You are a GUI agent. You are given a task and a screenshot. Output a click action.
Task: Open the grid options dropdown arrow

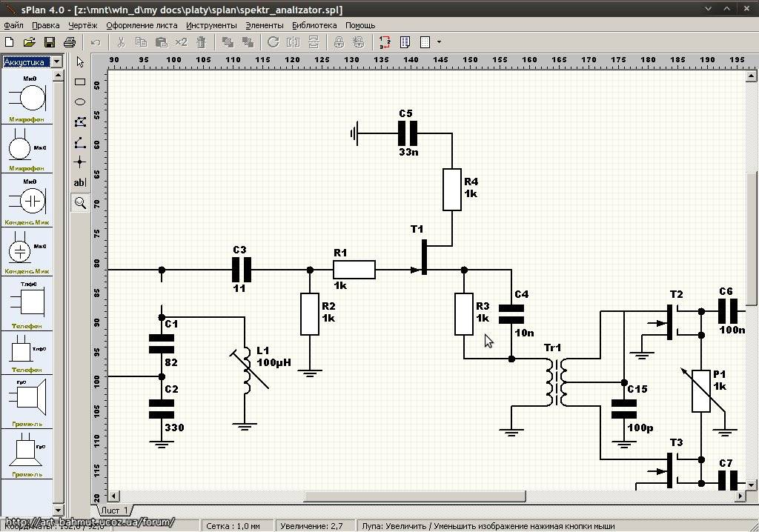point(439,42)
